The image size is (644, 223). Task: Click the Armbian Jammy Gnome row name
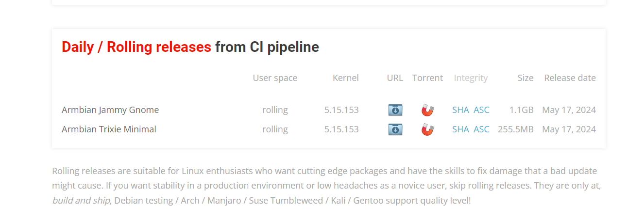click(x=110, y=110)
